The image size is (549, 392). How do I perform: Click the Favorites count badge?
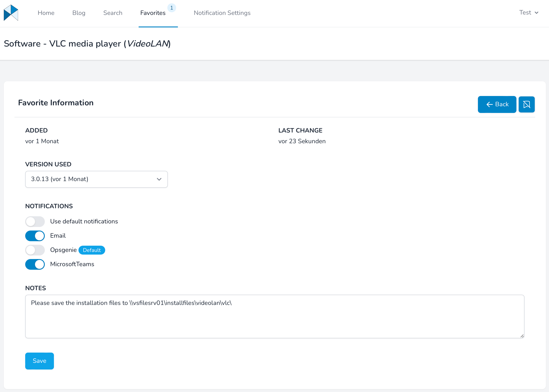coord(171,8)
